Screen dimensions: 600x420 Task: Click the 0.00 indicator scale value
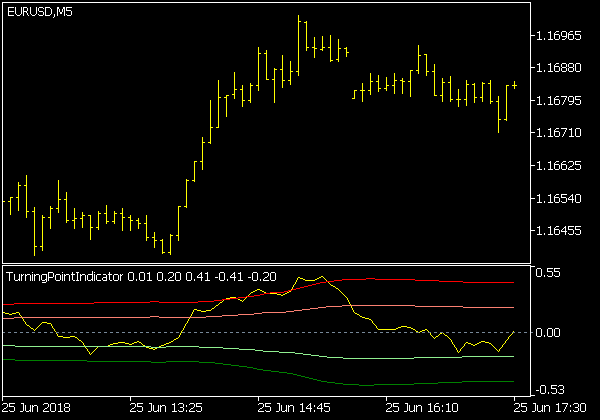coord(552,332)
